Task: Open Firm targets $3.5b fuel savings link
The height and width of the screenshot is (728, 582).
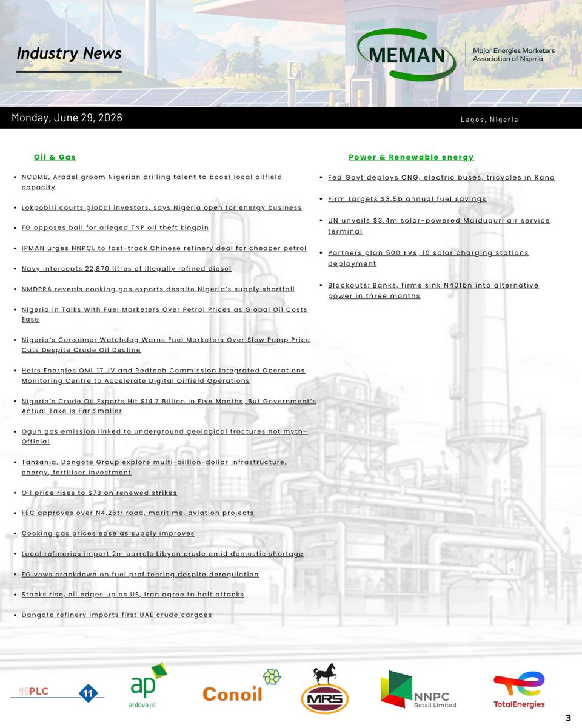Action: click(x=407, y=198)
